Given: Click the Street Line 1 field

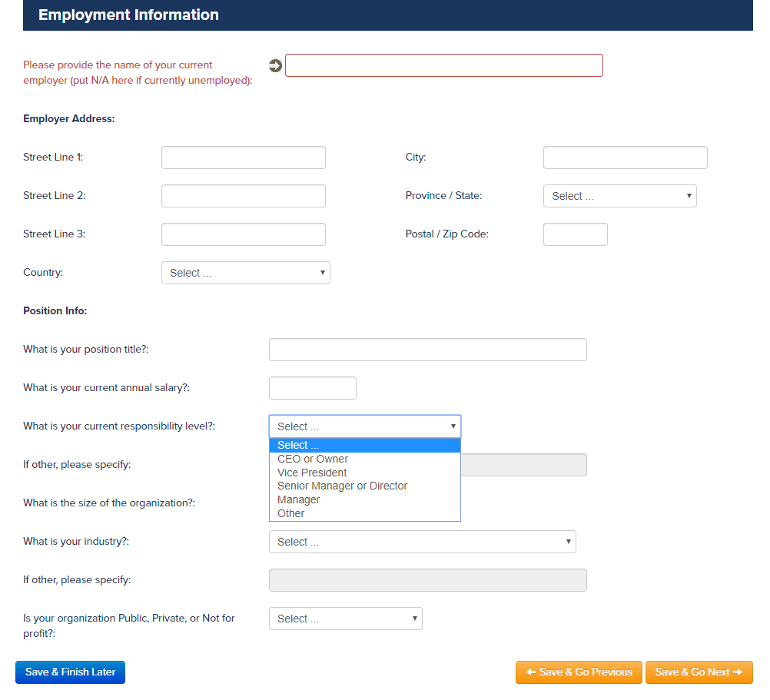Looking at the screenshot, I should (243, 157).
